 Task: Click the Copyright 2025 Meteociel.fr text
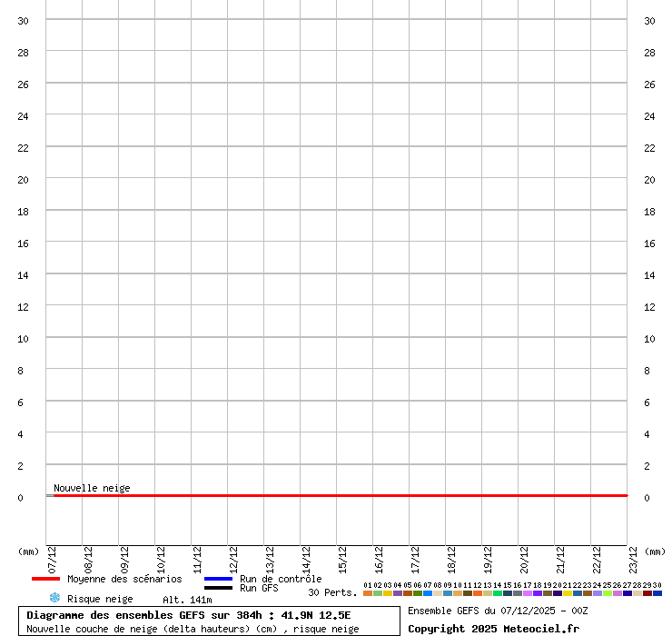(493, 629)
